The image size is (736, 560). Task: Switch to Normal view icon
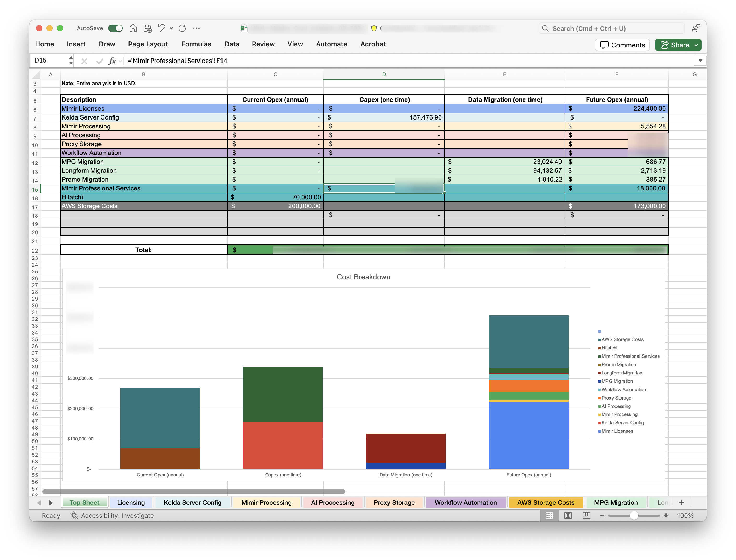click(549, 515)
